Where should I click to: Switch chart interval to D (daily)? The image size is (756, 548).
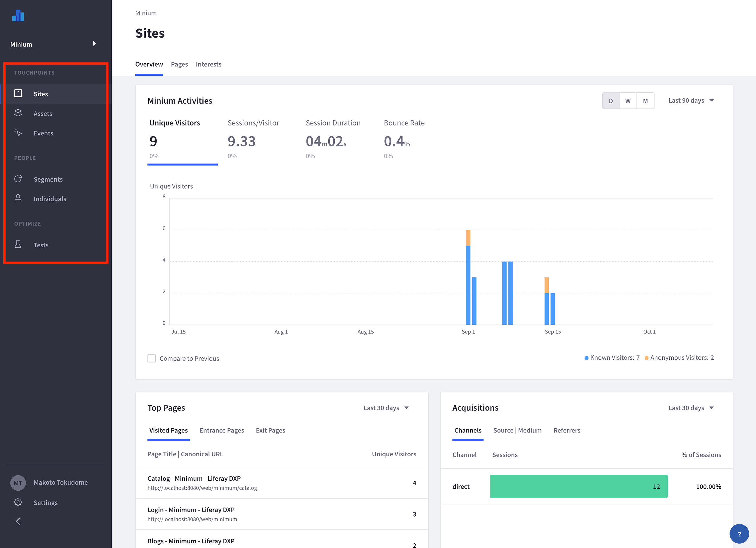click(x=611, y=101)
